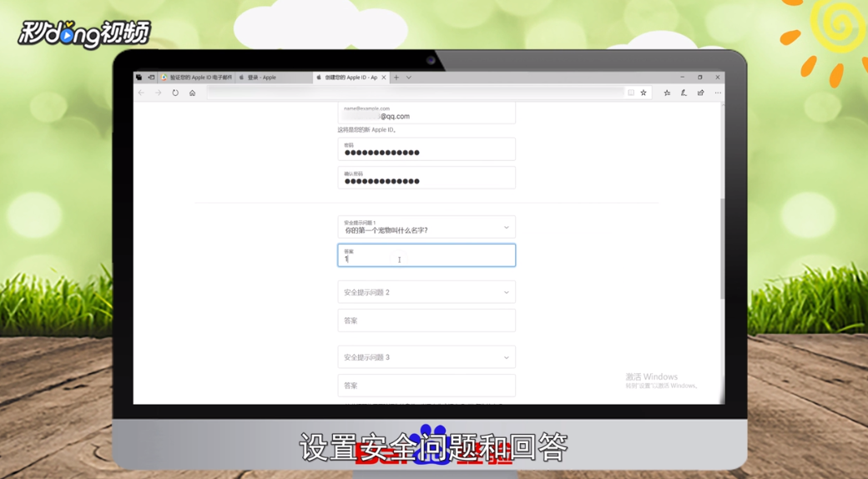Open a new tab with plus icon
This screenshot has height=479, width=868.
click(396, 78)
